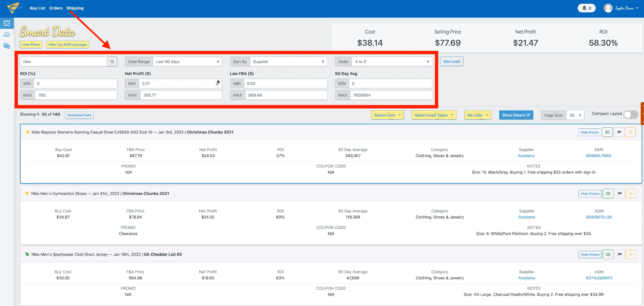Image resolution: width=644 pixels, height=306 pixels.
Task: Click 90 Day Avg MIN field
Action: coord(391,83)
